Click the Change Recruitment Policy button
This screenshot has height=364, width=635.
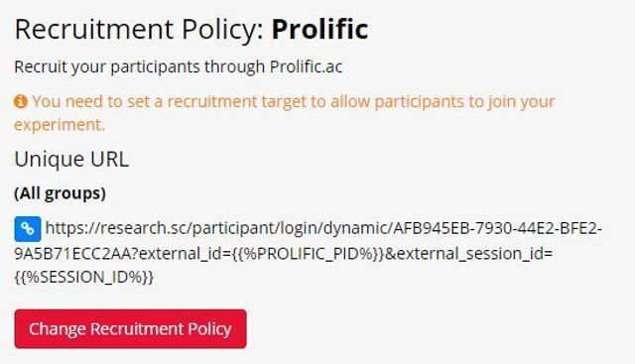coord(130,328)
